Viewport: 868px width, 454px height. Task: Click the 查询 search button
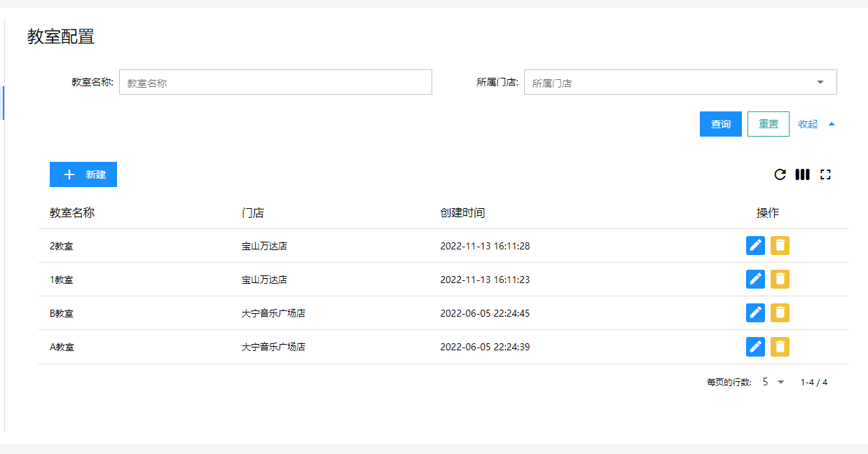pos(720,124)
